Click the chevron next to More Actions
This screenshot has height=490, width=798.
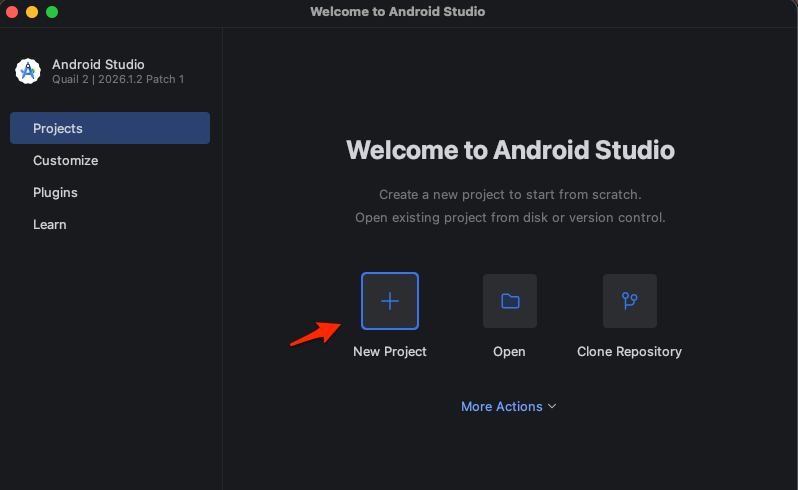552,406
